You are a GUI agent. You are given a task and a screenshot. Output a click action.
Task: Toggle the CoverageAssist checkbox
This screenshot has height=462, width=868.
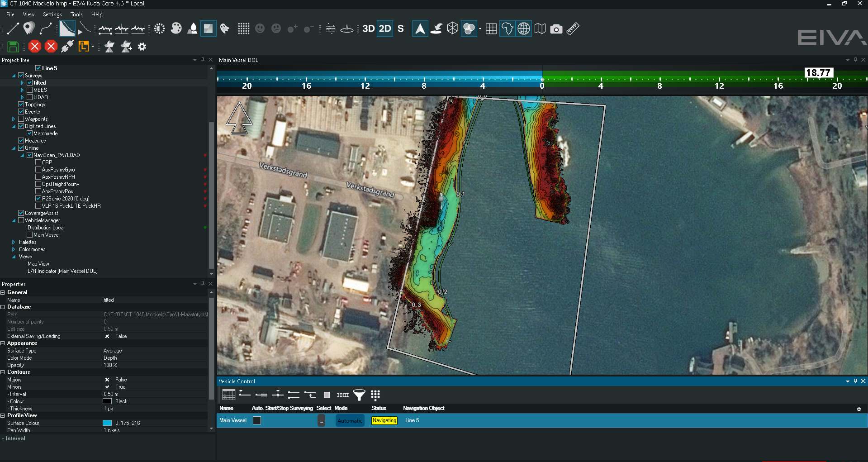coord(21,213)
